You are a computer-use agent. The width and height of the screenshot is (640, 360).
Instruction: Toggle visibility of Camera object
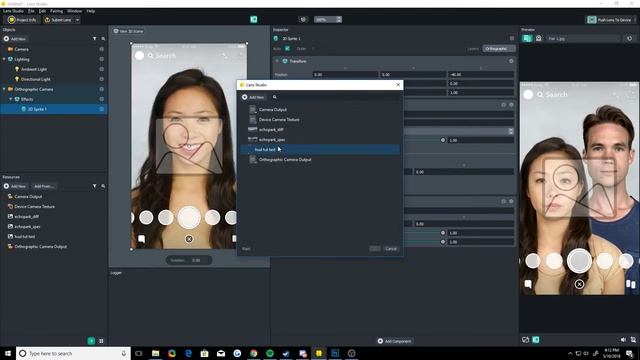[x=102, y=49]
